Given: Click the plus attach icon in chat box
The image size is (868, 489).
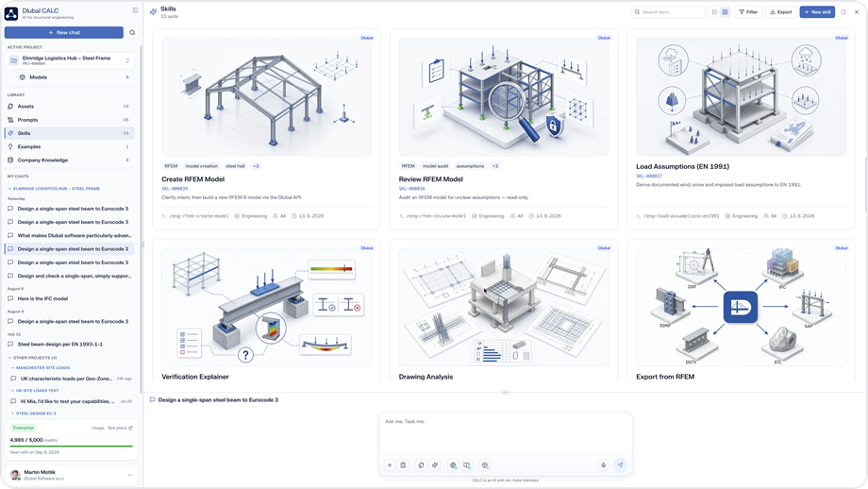Looking at the screenshot, I should [390, 465].
